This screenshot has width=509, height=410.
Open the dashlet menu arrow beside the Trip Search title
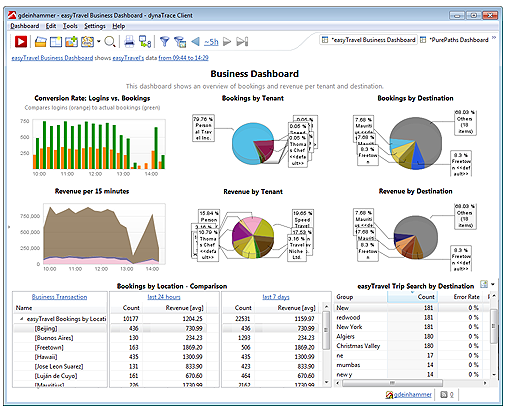pos(493,284)
